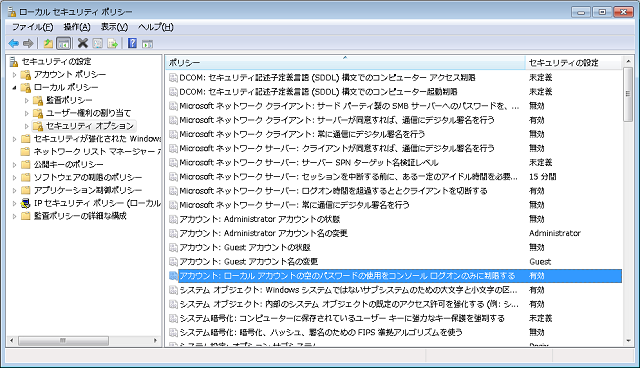The width and height of the screenshot is (640, 368).
Task: Expand the セキュリティが強化された Windows node
Action: 14,139
